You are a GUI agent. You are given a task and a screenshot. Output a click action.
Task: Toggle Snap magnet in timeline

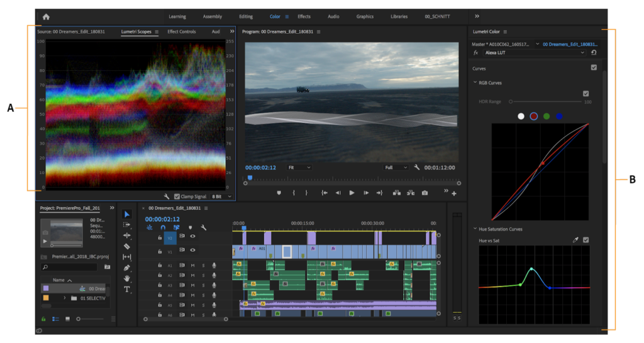pyautogui.click(x=163, y=227)
